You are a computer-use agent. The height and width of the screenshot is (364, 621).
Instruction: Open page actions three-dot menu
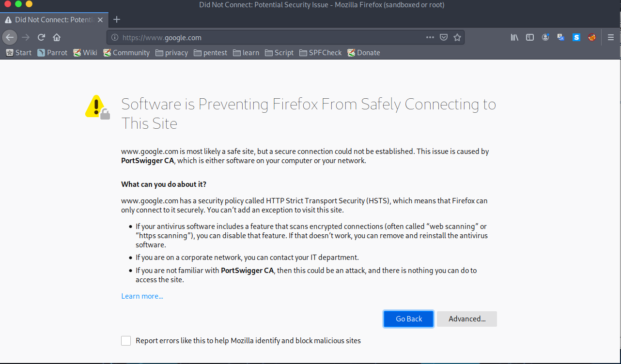(430, 37)
